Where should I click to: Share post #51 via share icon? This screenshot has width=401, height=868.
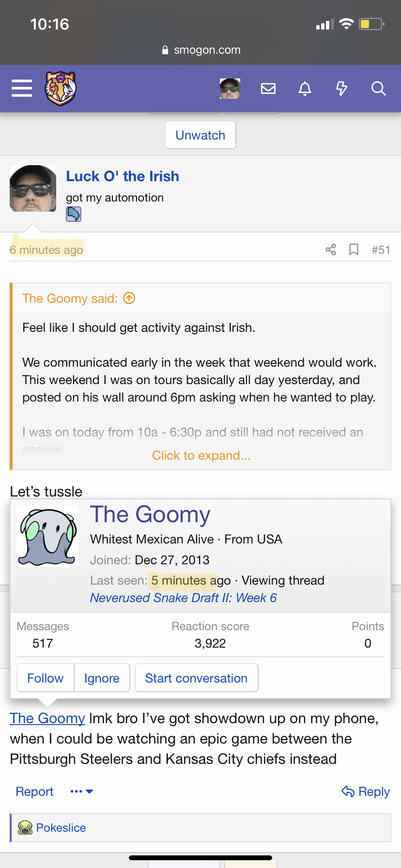[x=331, y=249]
